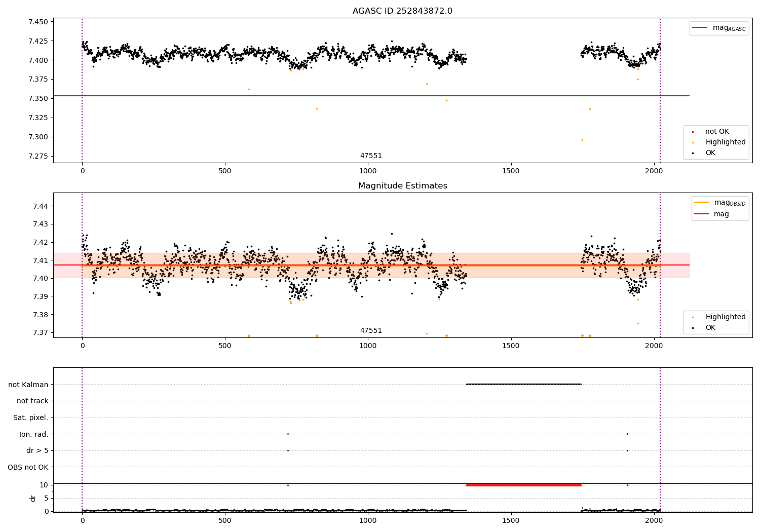Viewport: 760px width, 532px height.
Task: Click the 7.300 y-axis tick label
Action: coord(38,137)
